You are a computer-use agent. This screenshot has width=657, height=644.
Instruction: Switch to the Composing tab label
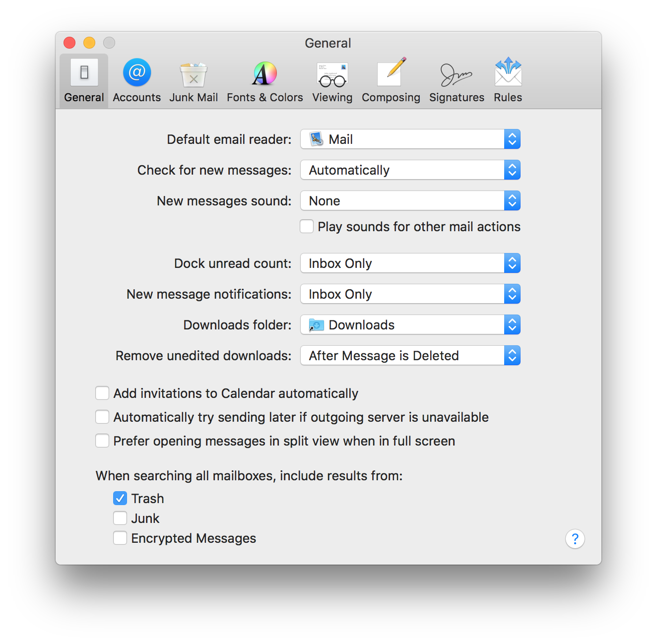tap(391, 98)
